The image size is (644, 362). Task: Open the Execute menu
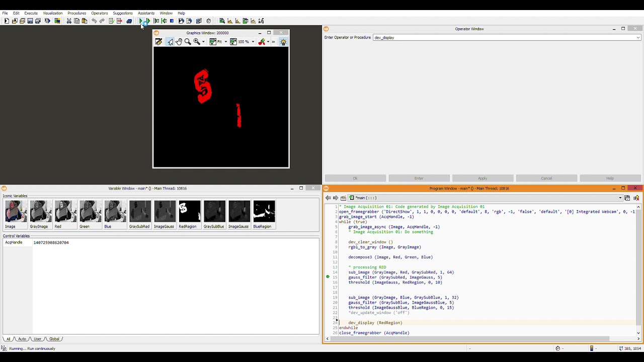point(31,13)
